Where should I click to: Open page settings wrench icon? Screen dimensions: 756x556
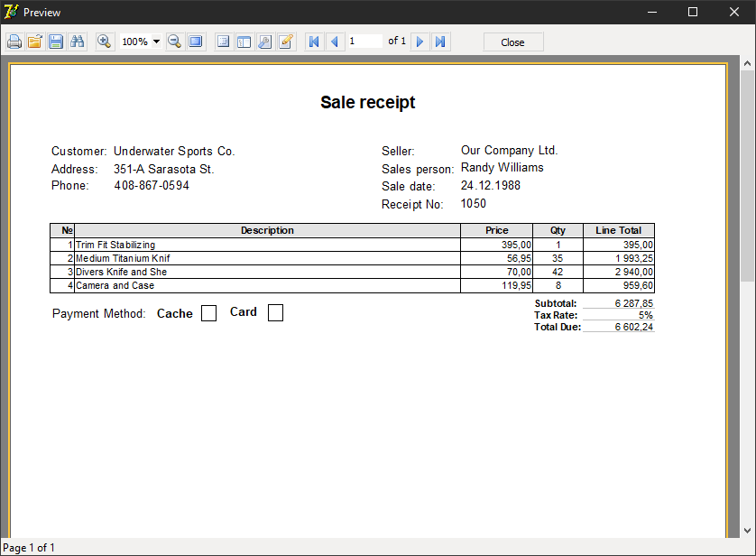click(264, 42)
